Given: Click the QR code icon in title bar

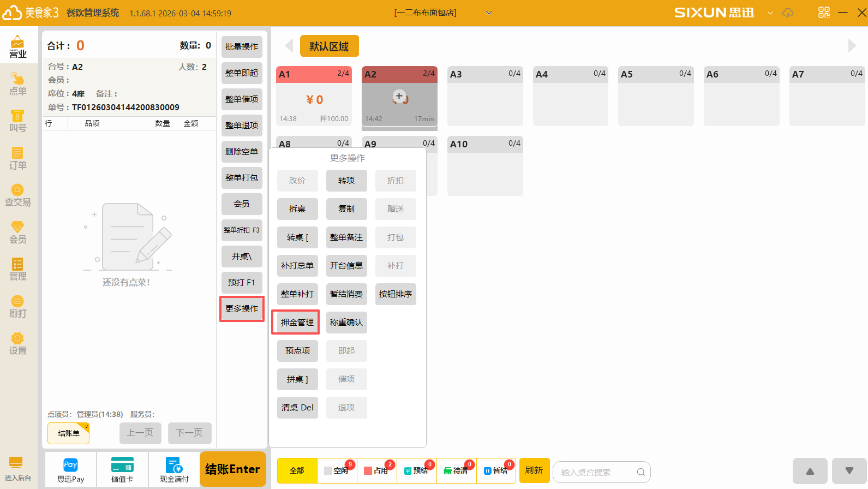Looking at the screenshot, I should [824, 13].
